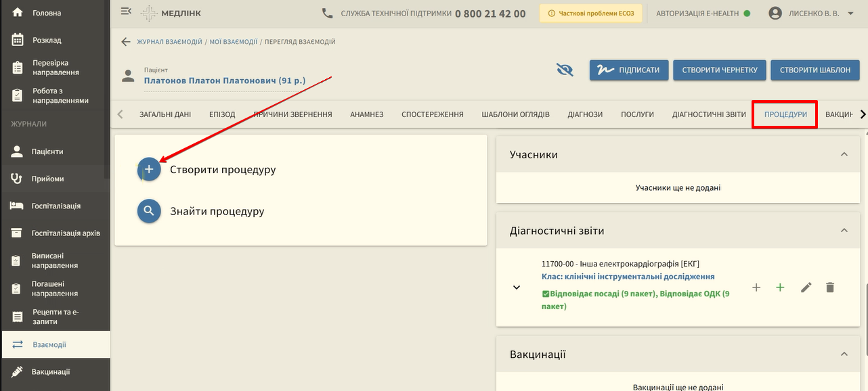Switch to the ПОСЛУГИ tab

[x=638, y=114]
